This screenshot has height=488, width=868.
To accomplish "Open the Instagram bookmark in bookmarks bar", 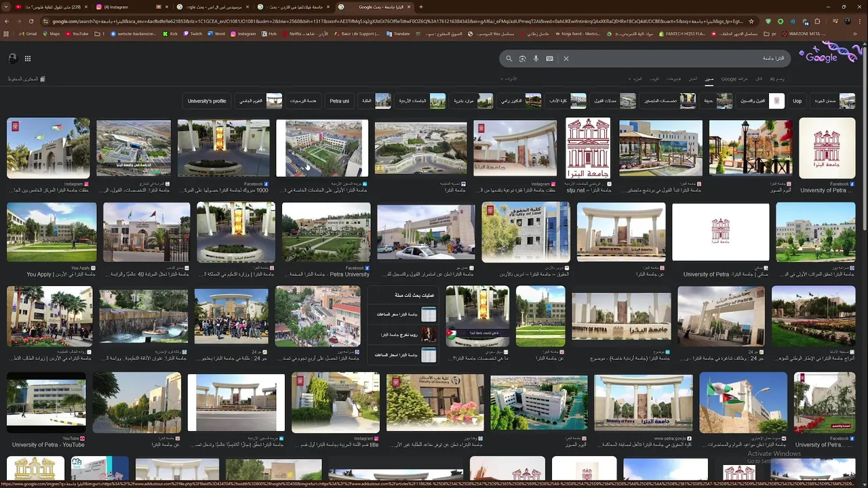I will pyautogui.click(x=243, y=34).
